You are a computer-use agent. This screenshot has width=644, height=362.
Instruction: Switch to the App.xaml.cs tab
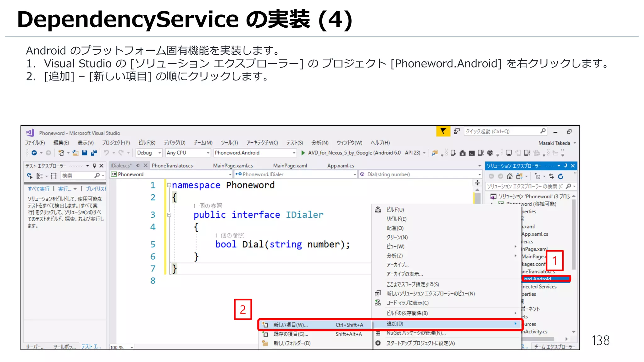point(341,166)
